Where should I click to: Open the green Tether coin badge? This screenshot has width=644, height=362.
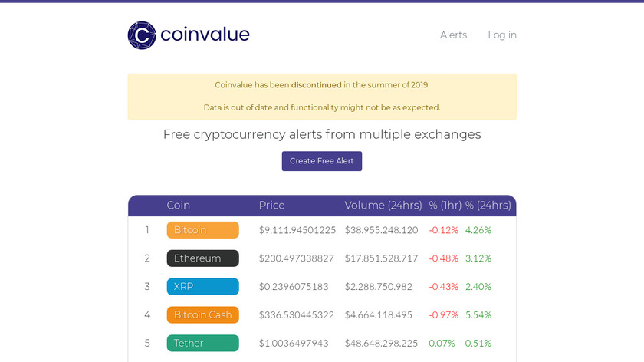pyautogui.click(x=202, y=344)
